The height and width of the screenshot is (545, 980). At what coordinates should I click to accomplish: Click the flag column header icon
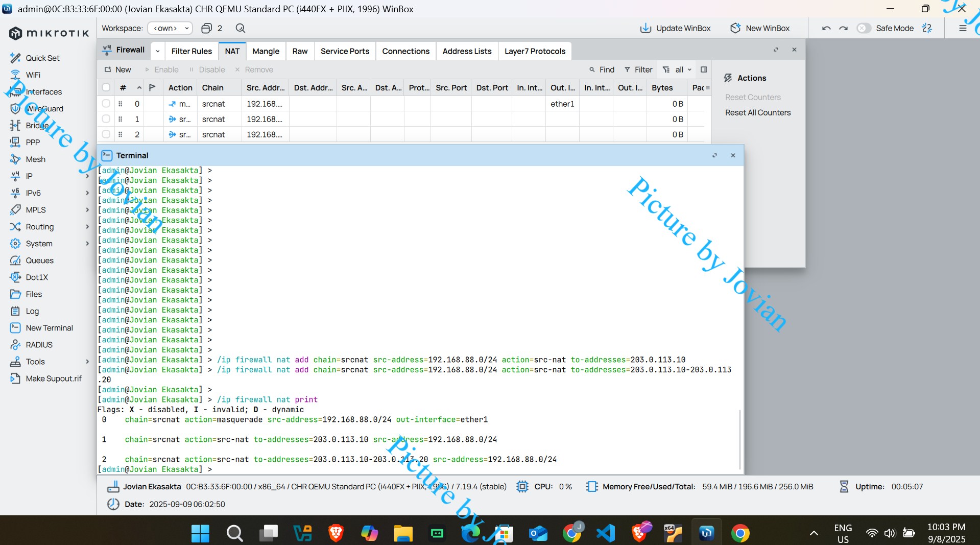[152, 87]
